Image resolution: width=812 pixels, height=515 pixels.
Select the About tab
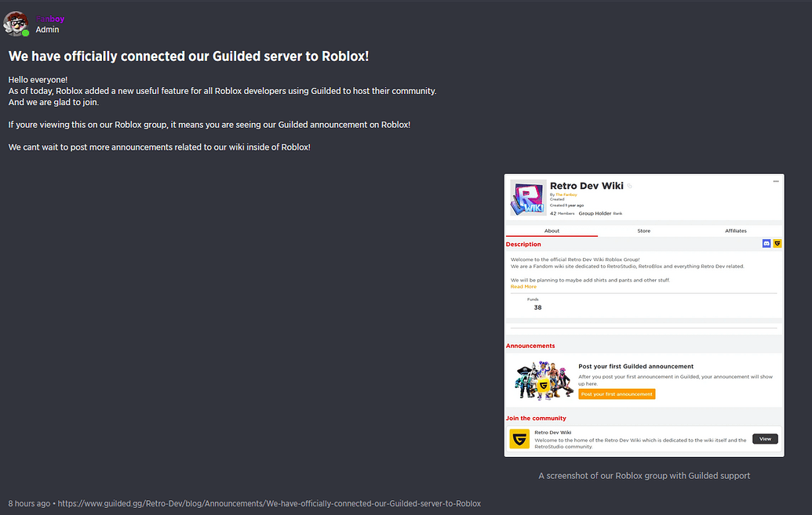point(552,230)
